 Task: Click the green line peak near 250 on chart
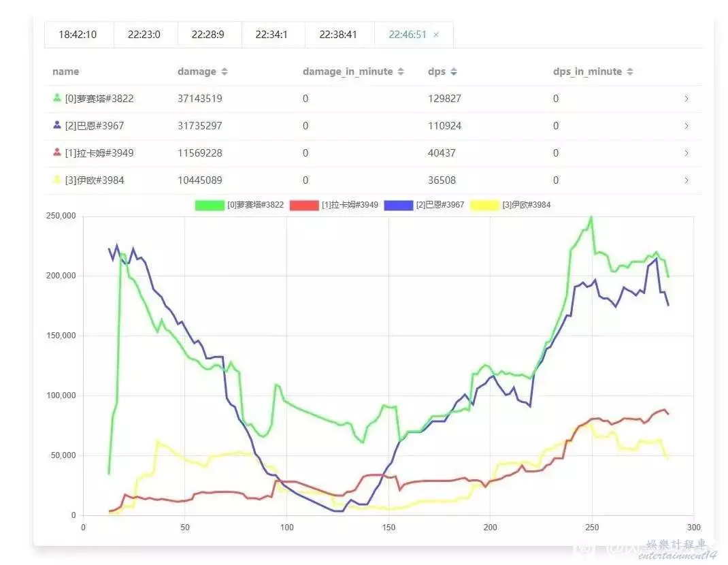591,217
